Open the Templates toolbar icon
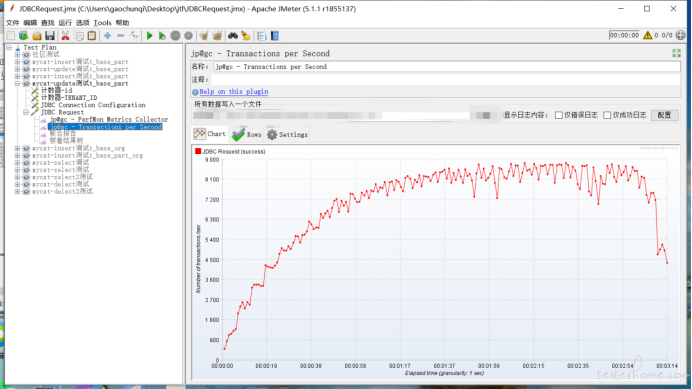Image resolution: width=692 pixels, height=389 pixels. point(23,36)
